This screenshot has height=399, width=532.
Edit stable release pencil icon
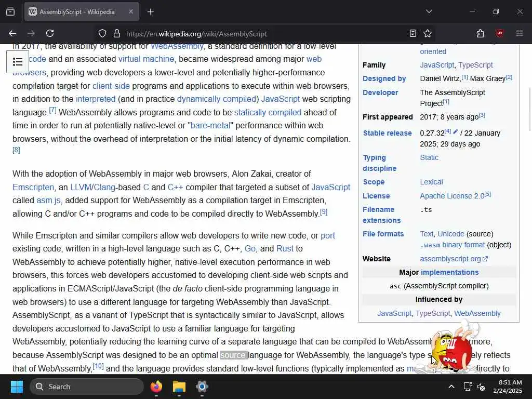[x=455, y=131]
